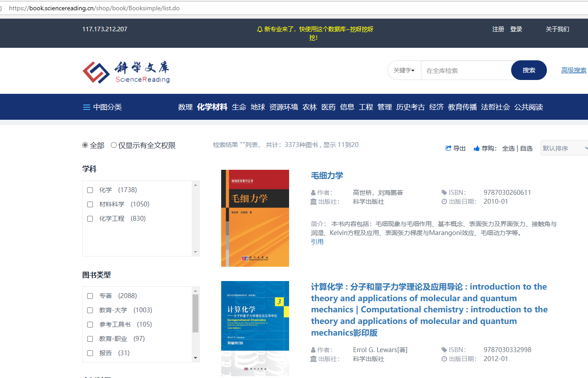Click publication date 2012-01

pyautogui.click(x=496, y=359)
